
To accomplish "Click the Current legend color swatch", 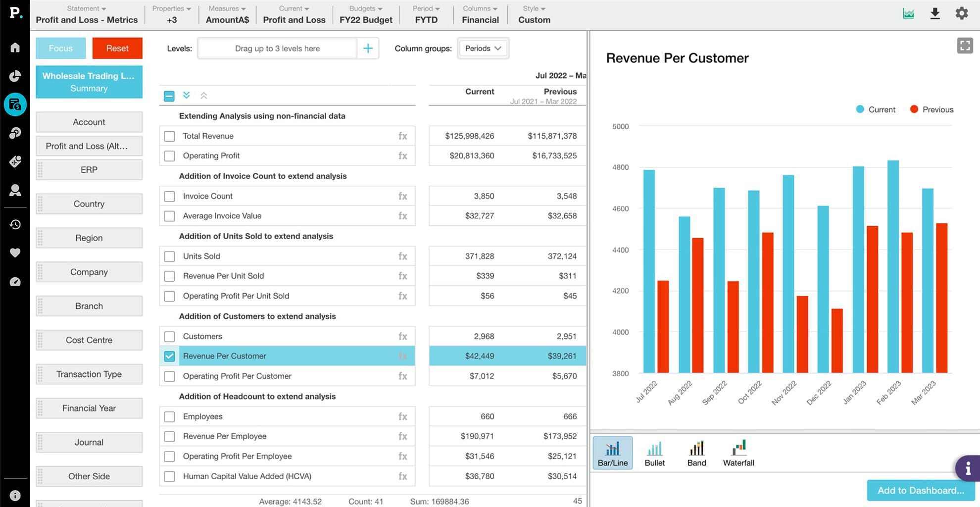I will [860, 109].
